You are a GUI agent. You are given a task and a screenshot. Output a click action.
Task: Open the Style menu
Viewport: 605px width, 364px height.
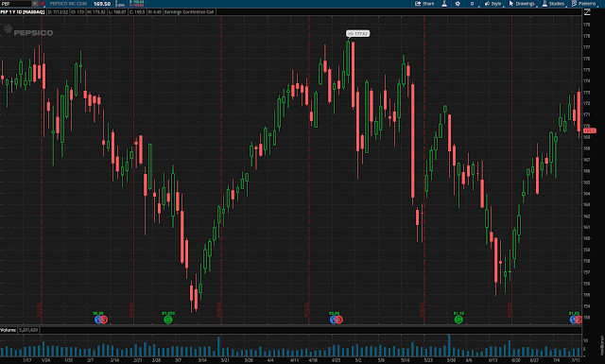493,4
